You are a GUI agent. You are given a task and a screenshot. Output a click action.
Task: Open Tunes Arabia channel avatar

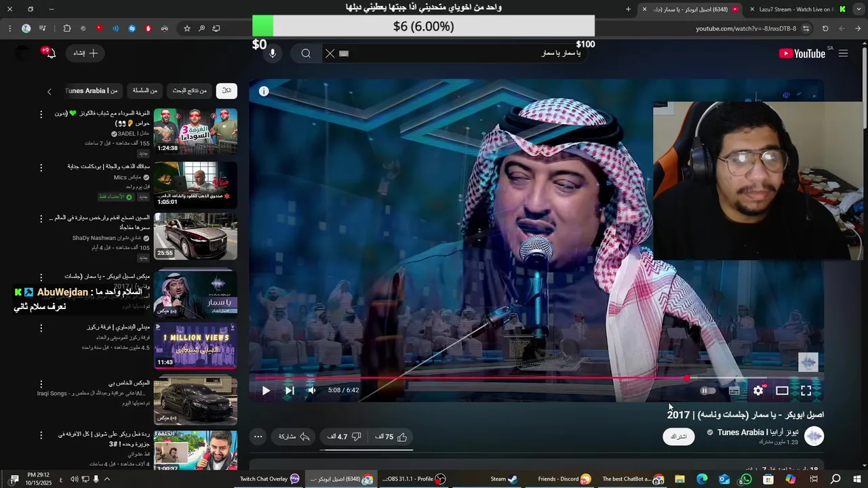pos(814,436)
